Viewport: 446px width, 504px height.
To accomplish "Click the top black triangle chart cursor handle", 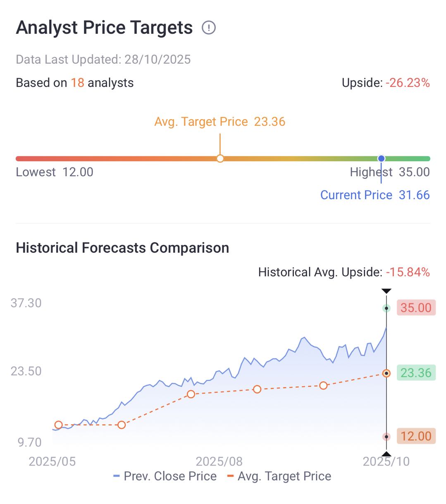I will coord(386,291).
